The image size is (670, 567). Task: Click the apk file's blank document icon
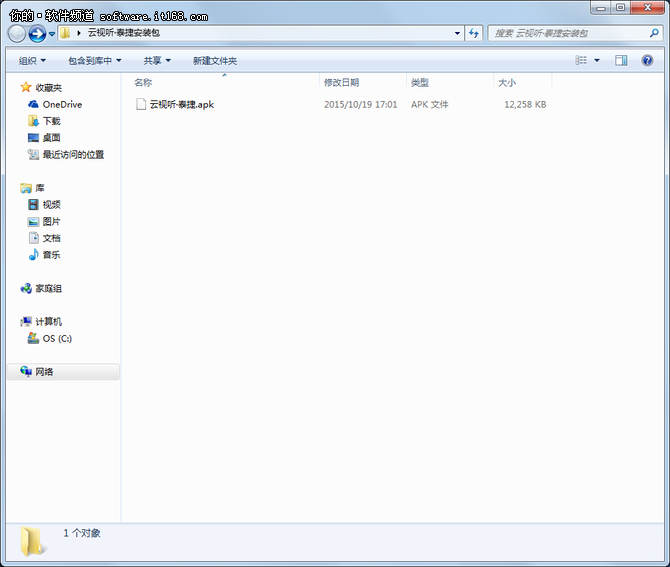coord(141,104)
